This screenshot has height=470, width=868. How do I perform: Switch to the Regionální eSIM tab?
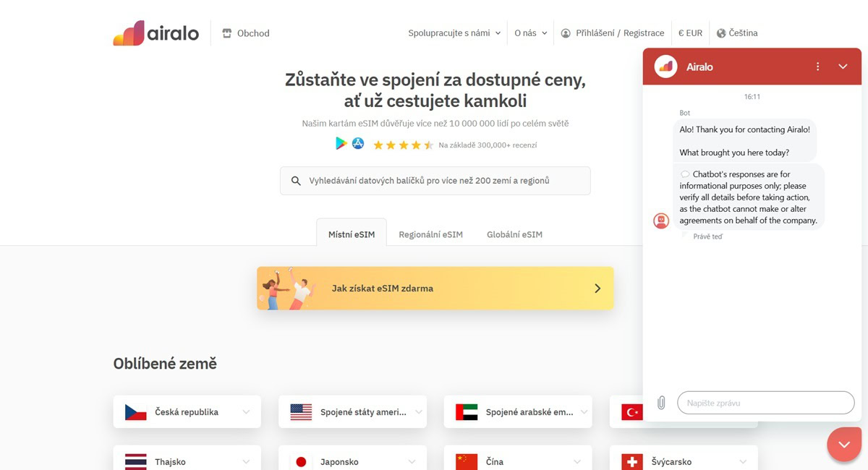pyautogui.click(x=430, y=234)
